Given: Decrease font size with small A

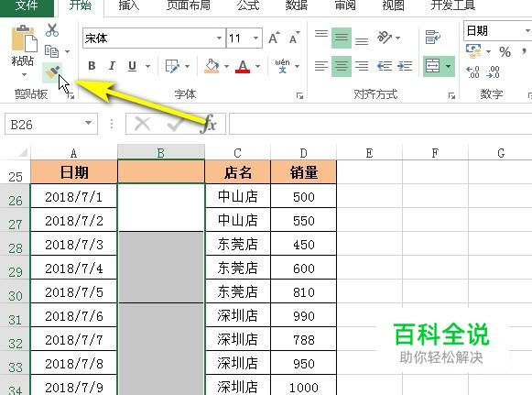Looking at the screenshot, I should [294, 38].
